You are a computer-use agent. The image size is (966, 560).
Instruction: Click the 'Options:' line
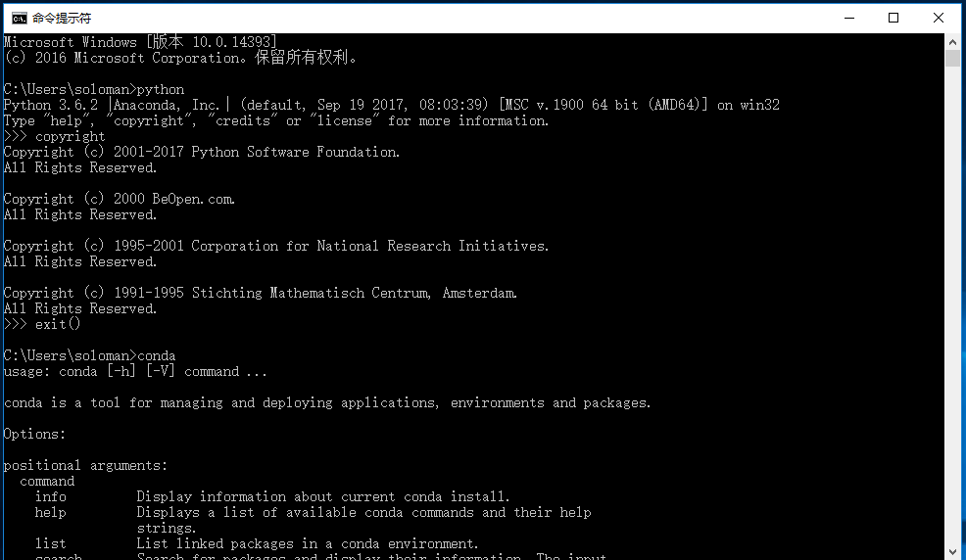pos(34,434)
